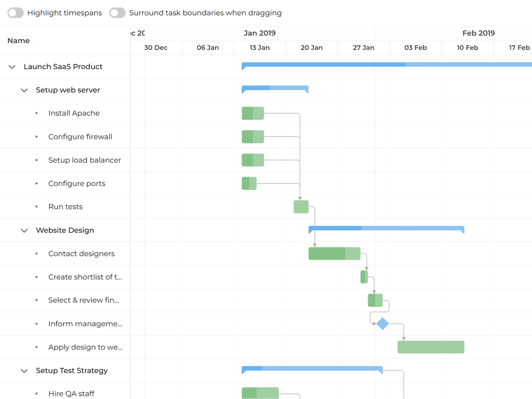Collapse the Setup Test Strategy group
Viewport: 532px width, 399px height.
[24, 371]
